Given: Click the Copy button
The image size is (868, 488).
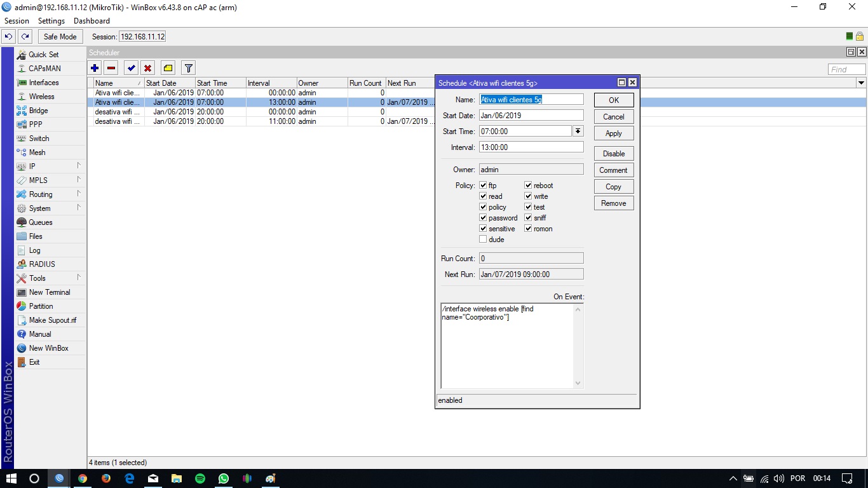Looking at the screenshot, I should [x=614, y=187].
